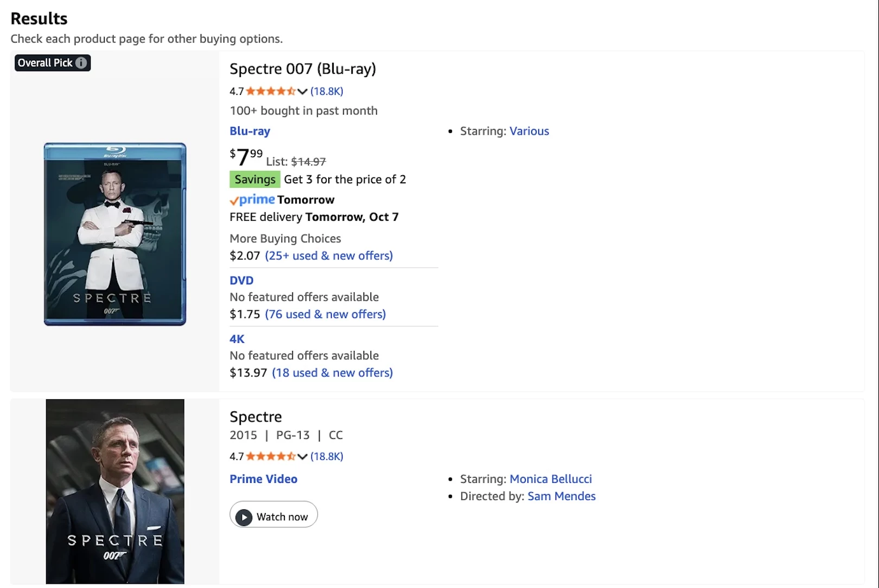Click Sam Mendes director link
Image resolution: width=879 pixels, height=588 pixels.
[x=562, y=496]
